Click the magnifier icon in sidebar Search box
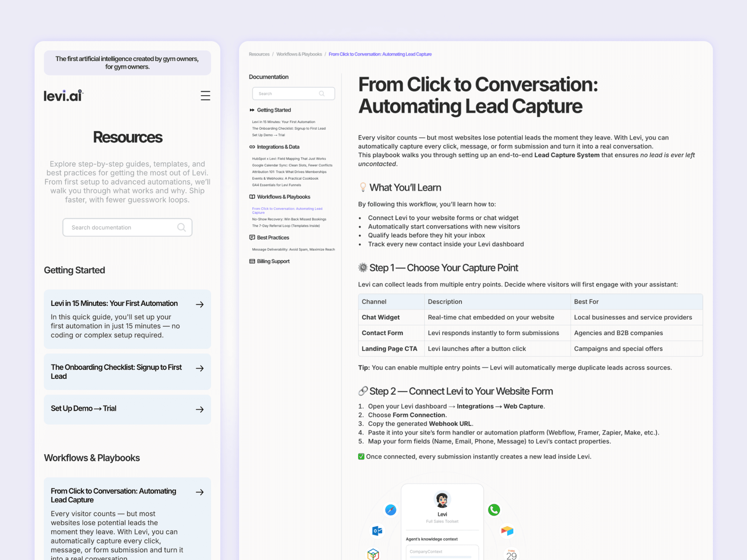The image size is (747, 560). click(x=322, y=94)
